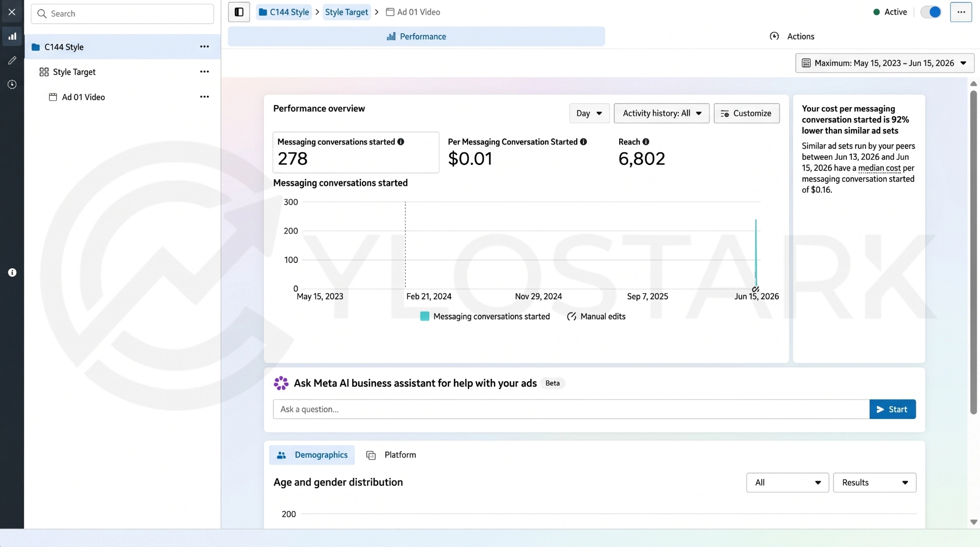Open the Maximum date range dropdown
Viewport: 980px width, 547px height.
pos(885,63)
